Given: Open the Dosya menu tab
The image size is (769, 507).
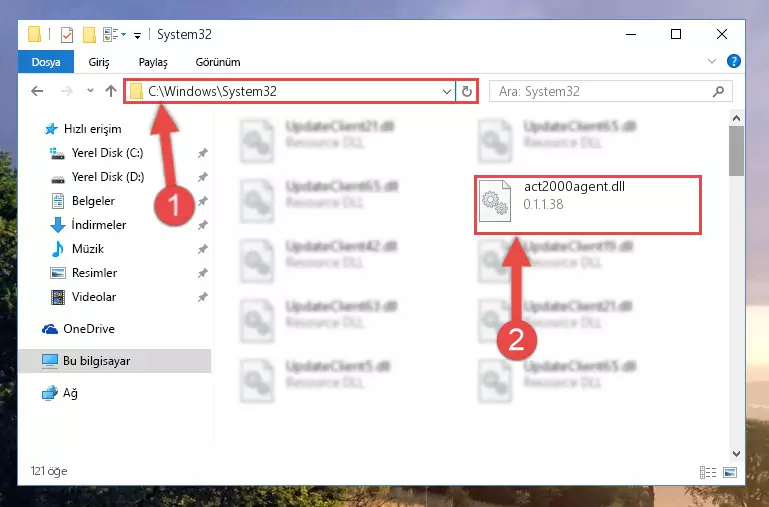Looking at the screenshot, I should coord(46,62).
